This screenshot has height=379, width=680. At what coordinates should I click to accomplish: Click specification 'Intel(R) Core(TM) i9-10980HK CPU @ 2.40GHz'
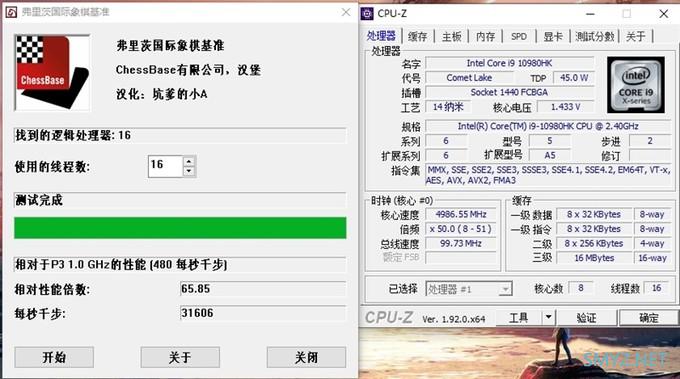pyautogui.click(x=548, y=126)
